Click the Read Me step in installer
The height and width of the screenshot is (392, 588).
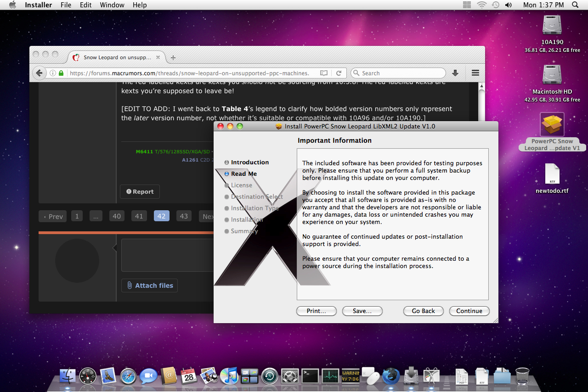coord(244,174)
